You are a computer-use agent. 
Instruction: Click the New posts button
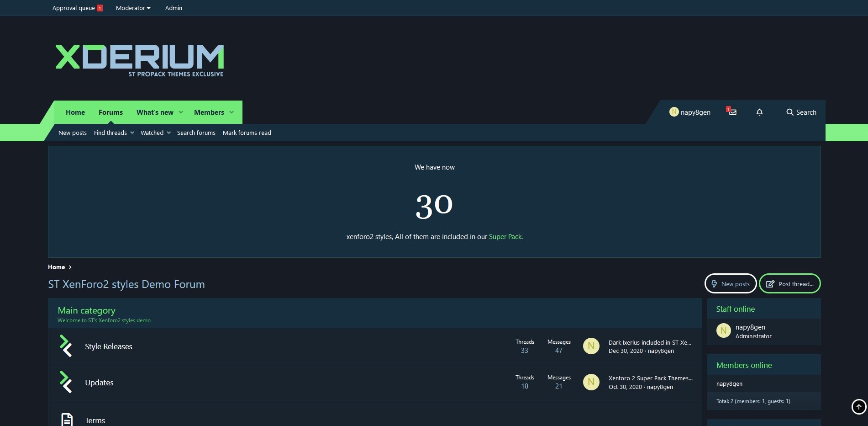point(731,283)
